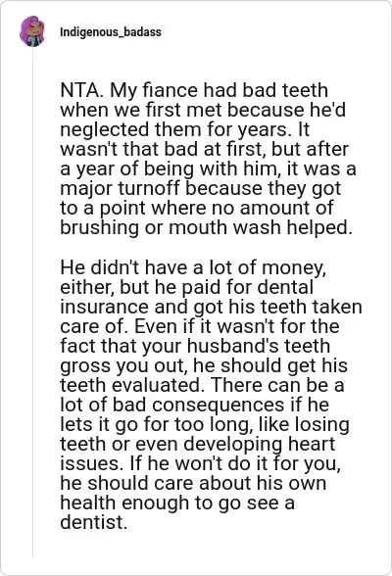Screen dimensions: 392x576
Task: Click the line 'teeth or even developing heart'
Action: pyautogui.click(x=198, y=444)
